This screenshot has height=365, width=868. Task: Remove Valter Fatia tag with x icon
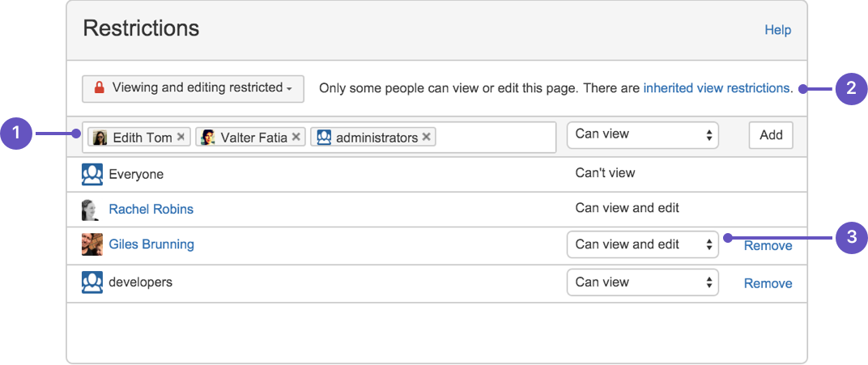point(296,137)
